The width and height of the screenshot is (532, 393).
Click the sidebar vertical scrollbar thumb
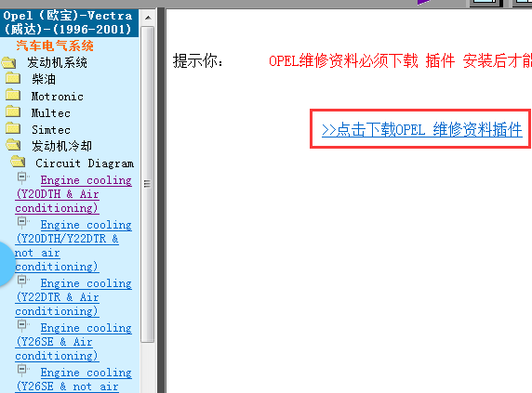147,184
